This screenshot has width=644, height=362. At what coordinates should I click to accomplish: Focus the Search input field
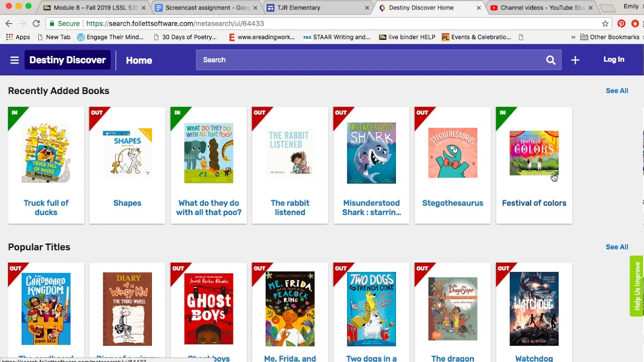coord(370,60)
